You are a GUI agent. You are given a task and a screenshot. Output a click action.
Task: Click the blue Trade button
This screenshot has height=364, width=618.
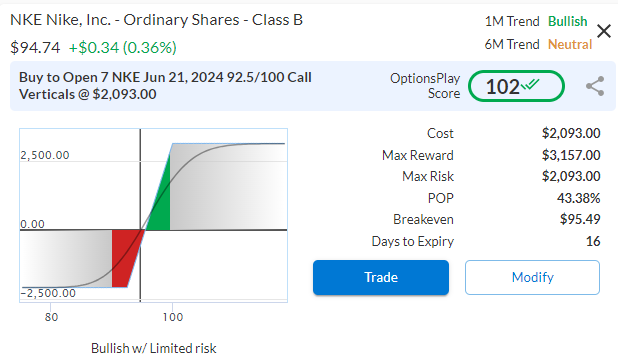(x=381, y=277)
